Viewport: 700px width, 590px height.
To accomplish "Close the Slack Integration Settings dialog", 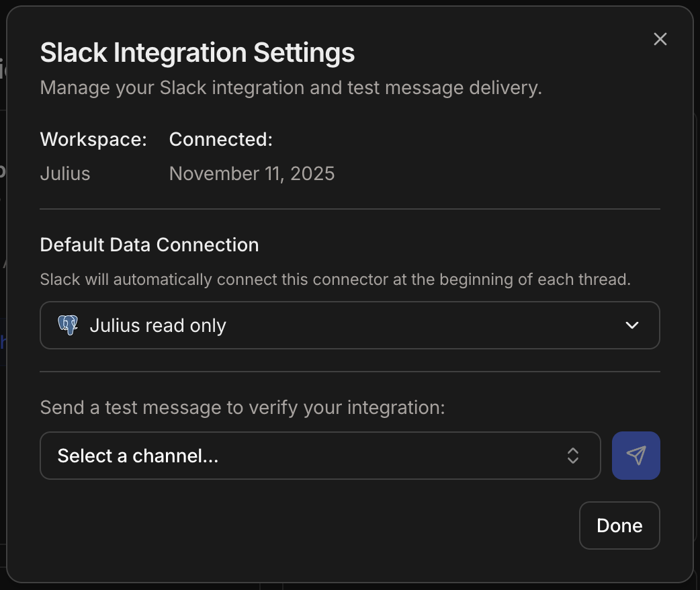I will (660, 39).
